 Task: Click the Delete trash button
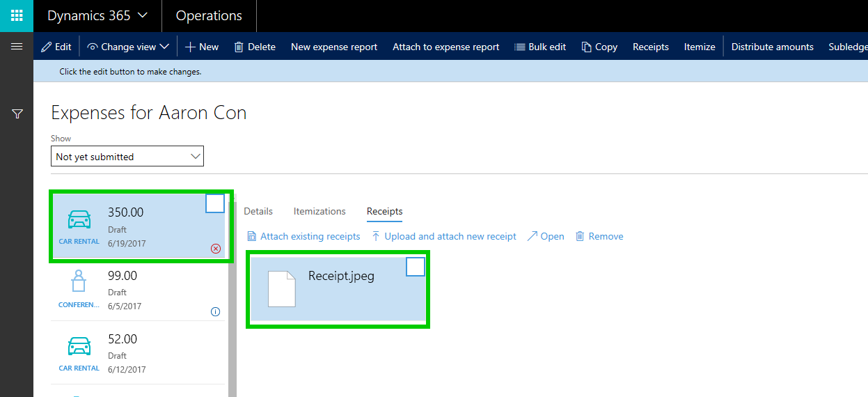pos(255,47)
